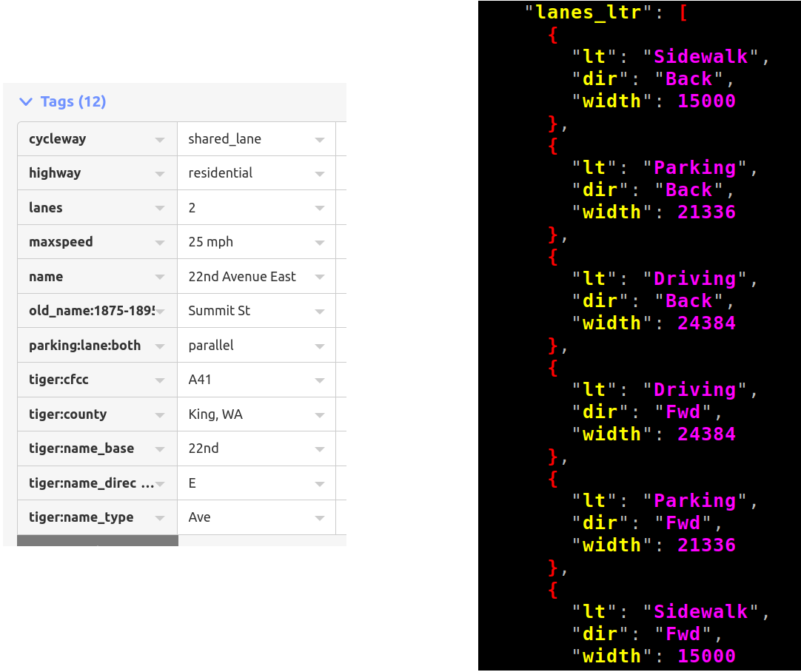The height and width of the screenshot is (672, 801).
Task: Open dropdown for parallel parking value
Action: point(320,346)
